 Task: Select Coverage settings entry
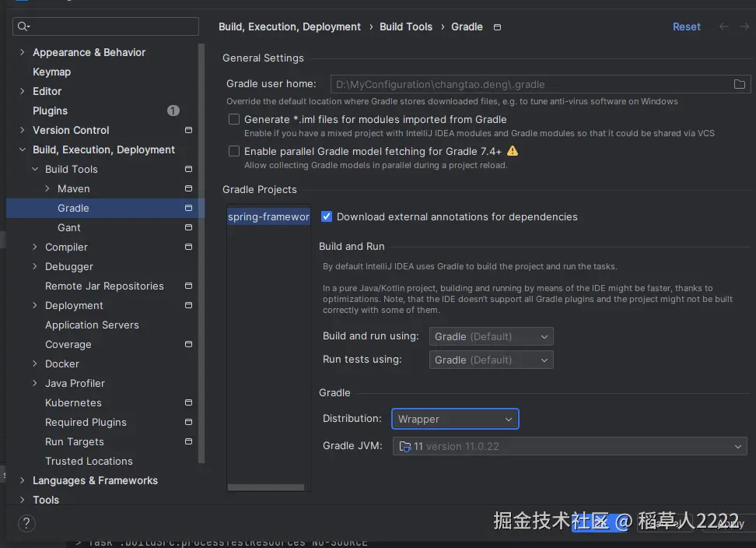coord(68,344)
